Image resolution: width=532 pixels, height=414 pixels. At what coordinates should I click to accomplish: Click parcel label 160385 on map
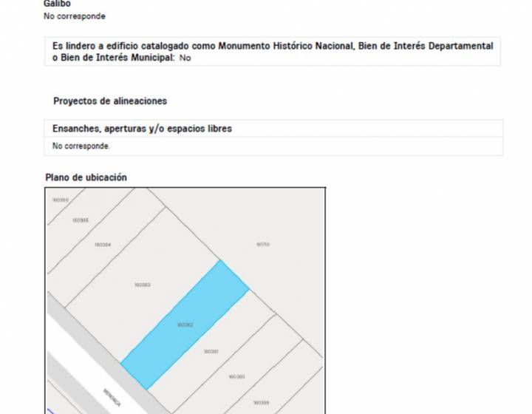click(81, 220)
